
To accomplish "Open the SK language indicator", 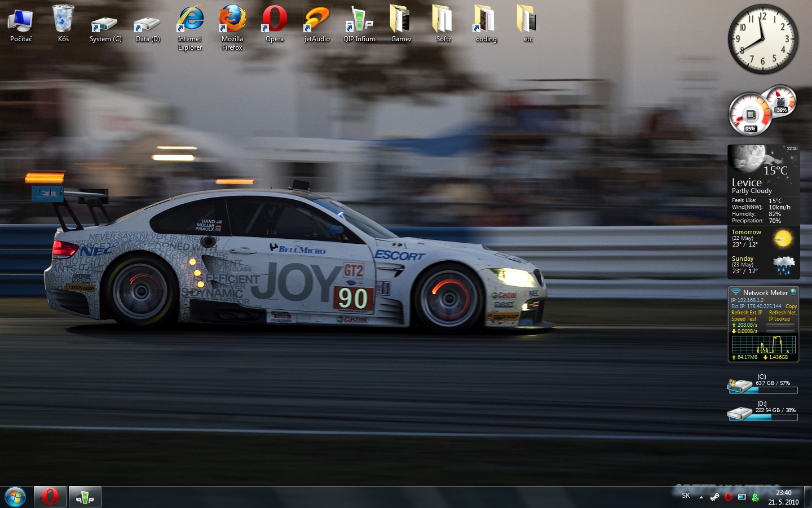I will coord(686,496).
